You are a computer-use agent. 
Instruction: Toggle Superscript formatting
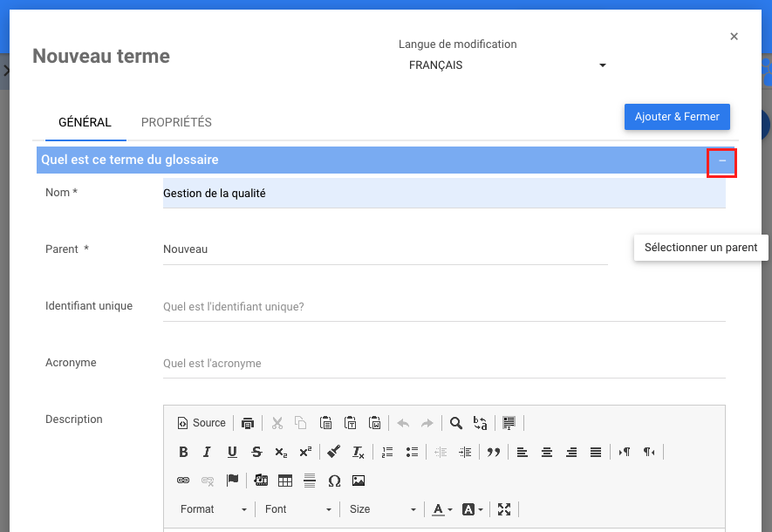tap(305, 452)
